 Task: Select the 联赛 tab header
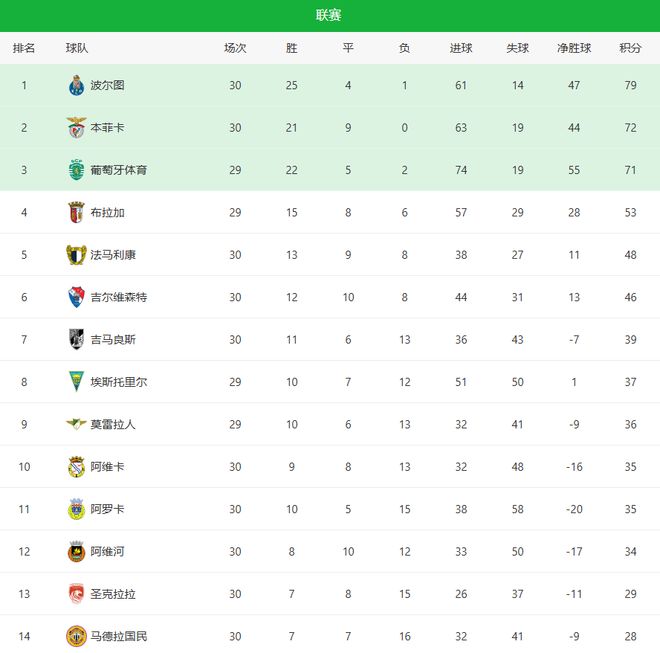coord(329,15)
